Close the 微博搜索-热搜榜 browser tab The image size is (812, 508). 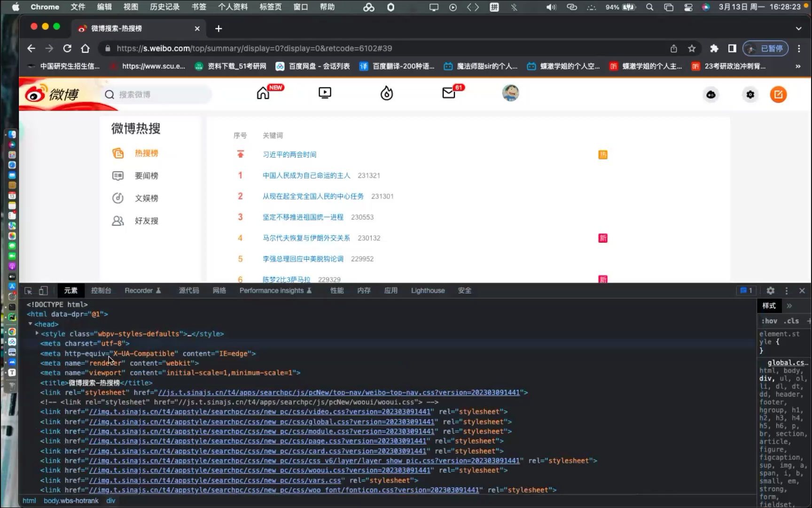click(x=197, y=29)
